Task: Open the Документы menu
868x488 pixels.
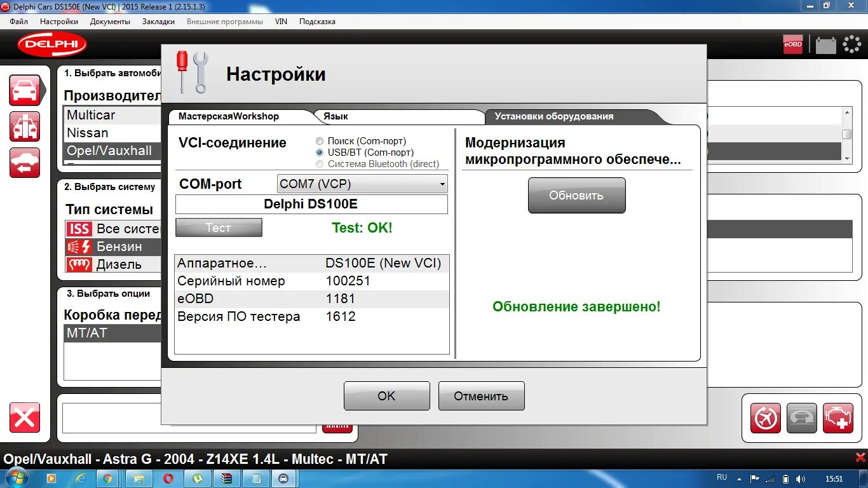Action: pos(110,22)
